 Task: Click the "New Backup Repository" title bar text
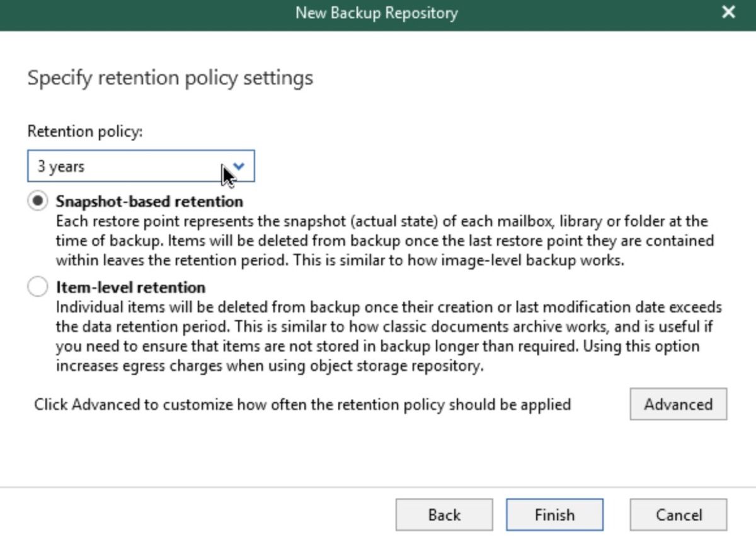tap(377, 13)
